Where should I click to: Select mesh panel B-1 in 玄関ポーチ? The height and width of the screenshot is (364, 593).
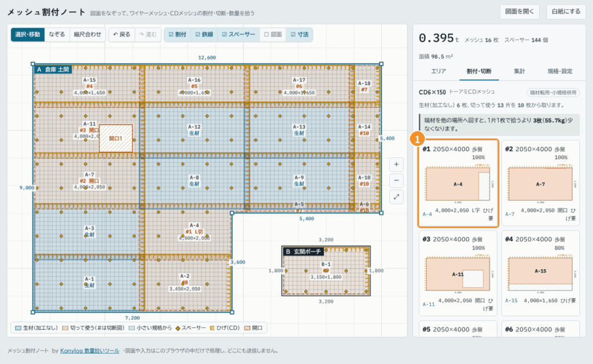pos(326,271)
